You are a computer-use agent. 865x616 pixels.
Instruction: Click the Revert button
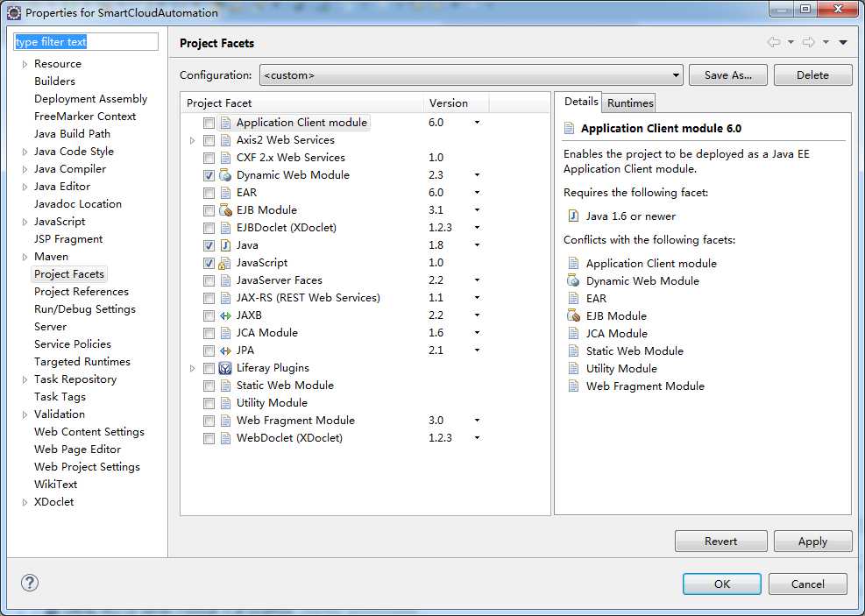720,541
